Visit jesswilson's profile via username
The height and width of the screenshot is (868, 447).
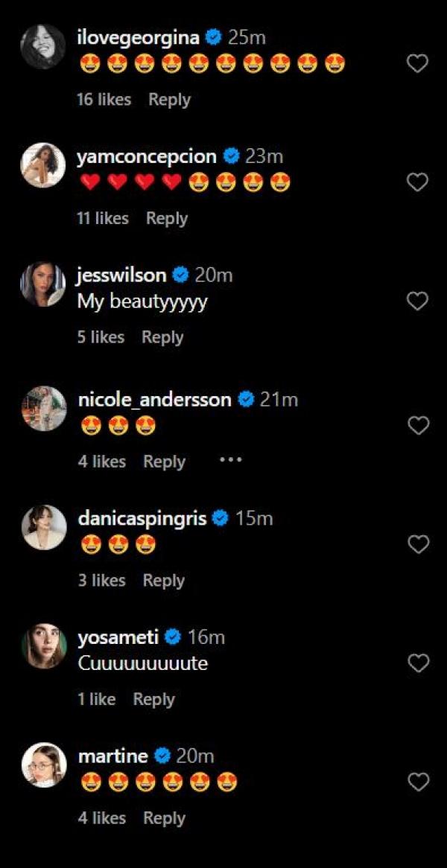tap(121, 275)
